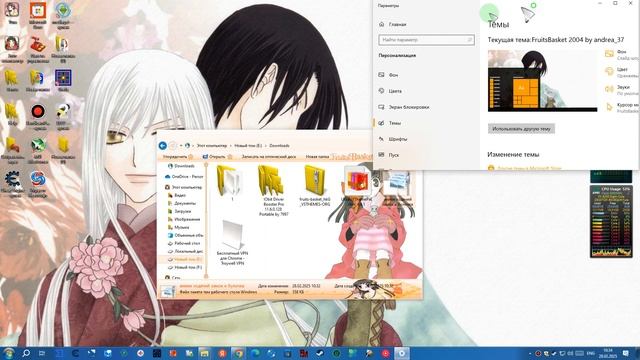The width and height of the screenshot is (640, 360).
Task: Click Explorer forward arrow button
Action: click(173, 145)
